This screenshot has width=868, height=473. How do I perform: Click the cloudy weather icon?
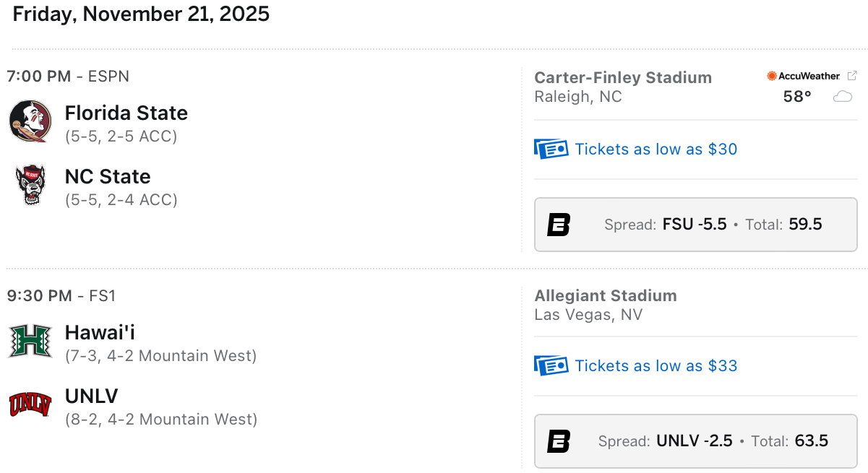coord(843,97)
